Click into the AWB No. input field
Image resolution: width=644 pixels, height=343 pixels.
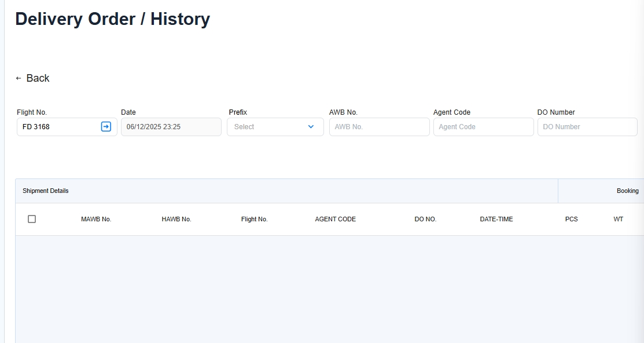point(379,127)
